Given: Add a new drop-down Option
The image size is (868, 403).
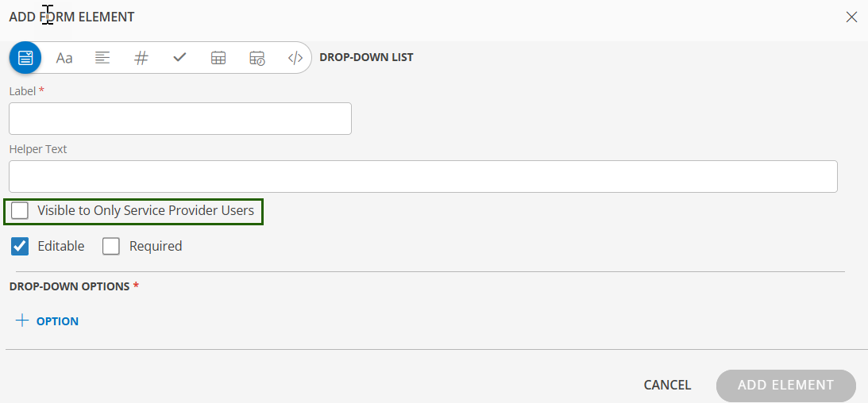Looking at the screenshot, I should pos(56,321).
